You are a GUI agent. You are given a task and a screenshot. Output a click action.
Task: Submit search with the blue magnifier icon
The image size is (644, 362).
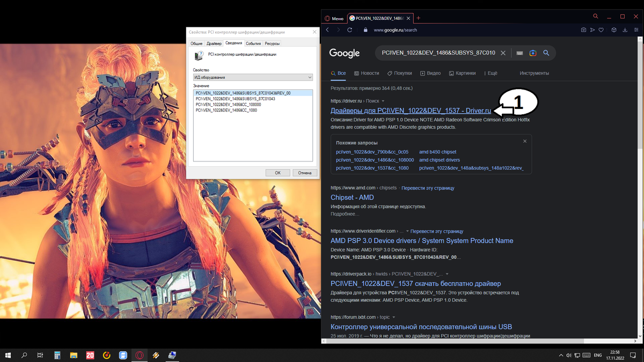point(546,53)
